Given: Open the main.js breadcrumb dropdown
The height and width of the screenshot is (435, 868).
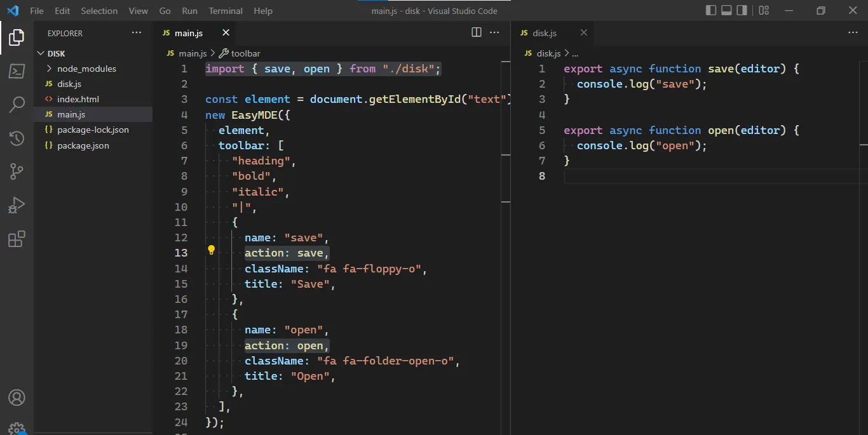Looking at the screenshot, I should (187, 53).
